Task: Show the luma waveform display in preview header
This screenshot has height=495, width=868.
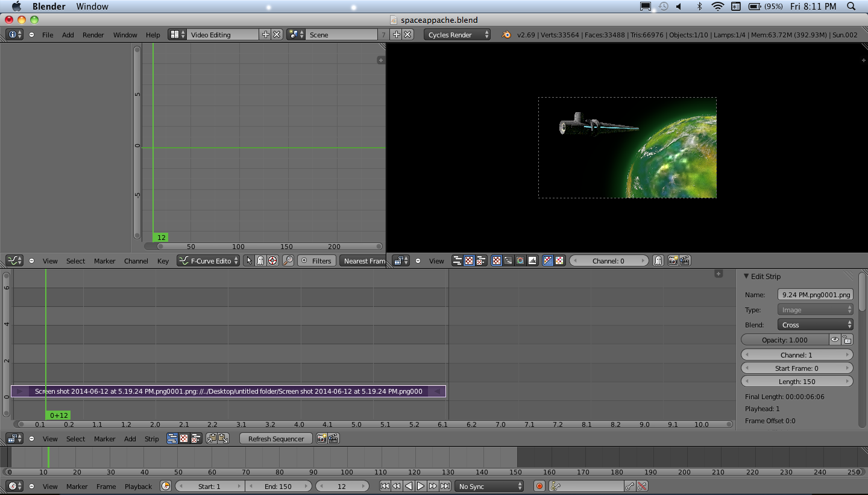Action: pos(508,261)
